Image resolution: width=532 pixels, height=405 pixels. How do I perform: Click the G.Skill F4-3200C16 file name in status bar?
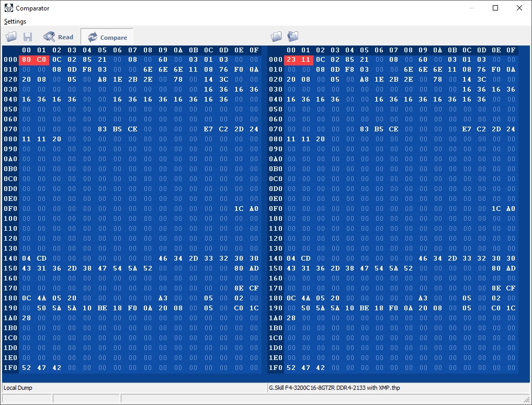pyautogui.click(x=334, y=388)
